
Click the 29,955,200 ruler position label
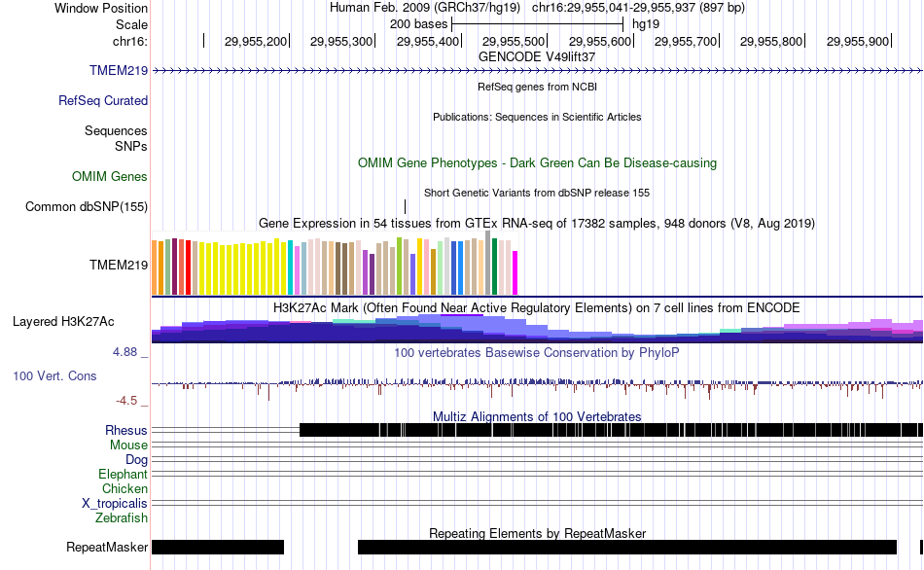tap(256, 41)
